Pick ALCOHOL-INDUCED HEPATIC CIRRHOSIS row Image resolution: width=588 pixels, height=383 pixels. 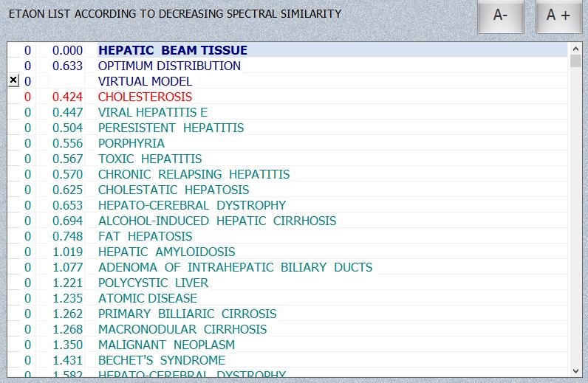(217, 221)
